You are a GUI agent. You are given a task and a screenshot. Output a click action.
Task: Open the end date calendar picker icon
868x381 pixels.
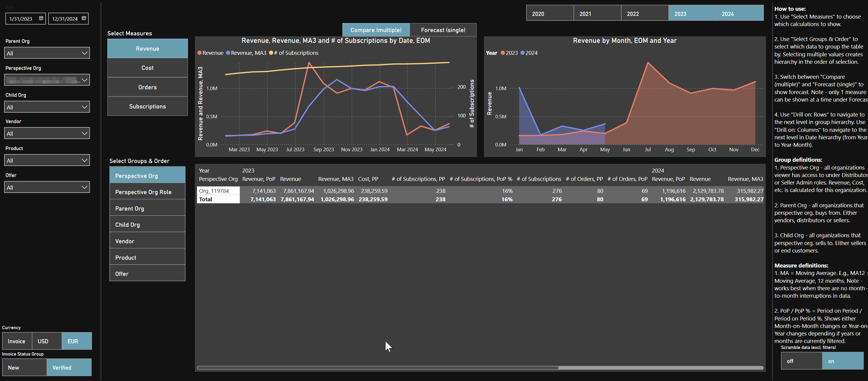(x=84, y=19)
